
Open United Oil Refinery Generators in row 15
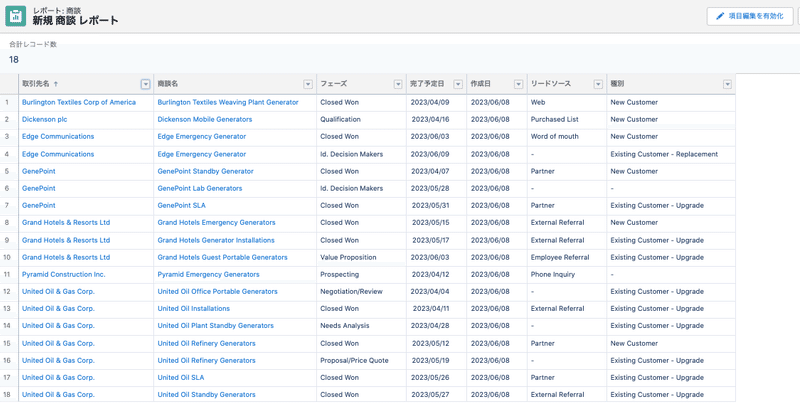coord(206,343)
